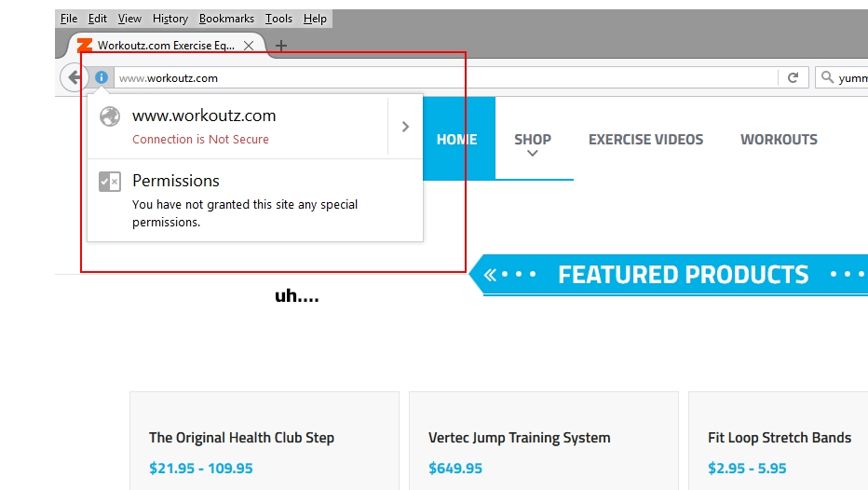Screen dimensions: 868x490
Task: Click the browser back arrow button
Action: click(x=75, y=77)
